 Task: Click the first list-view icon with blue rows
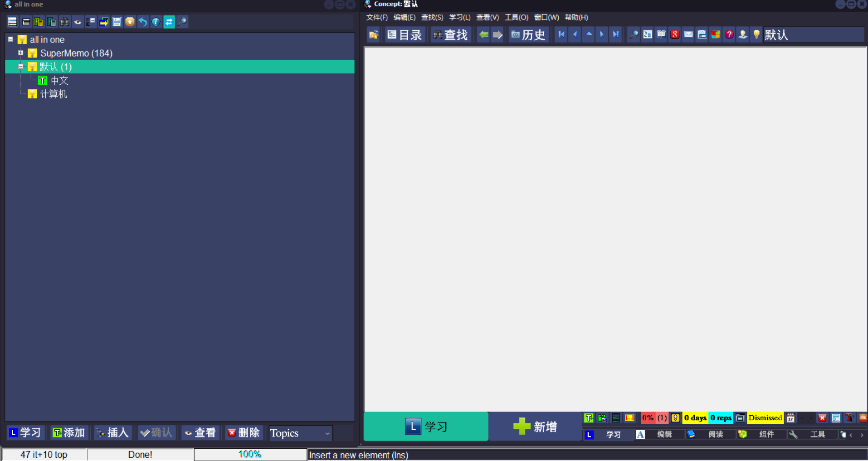12,22
